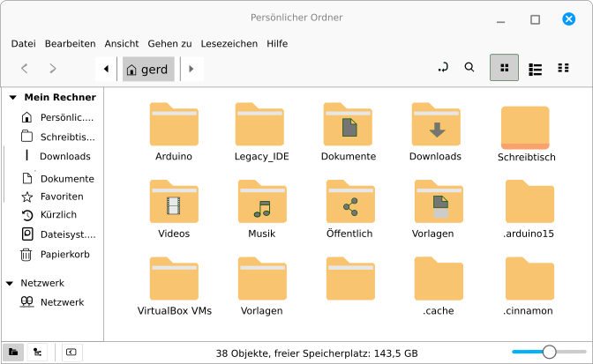Viewport: 593px width, 364px height.
Task: Click the zoom slider handle in status bar
Action: point(549,353)
